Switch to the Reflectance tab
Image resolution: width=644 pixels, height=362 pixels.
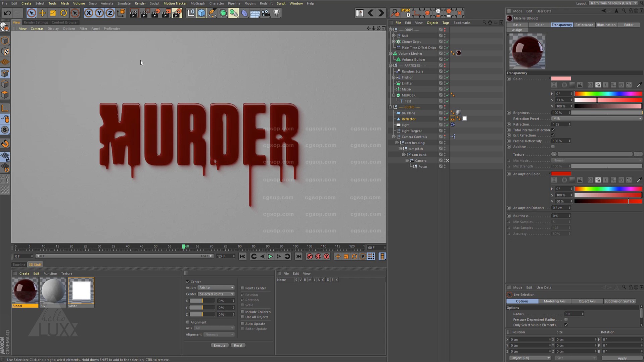coord(584,25)
